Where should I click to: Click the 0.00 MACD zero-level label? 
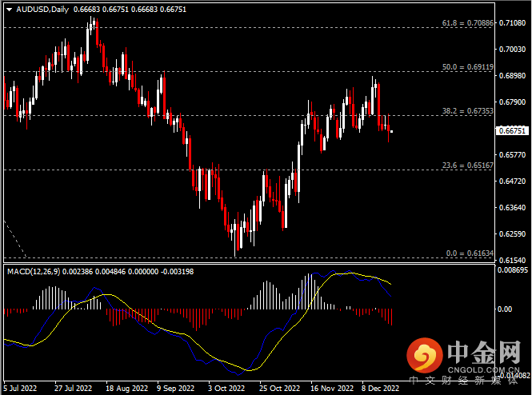click(504, 309)
